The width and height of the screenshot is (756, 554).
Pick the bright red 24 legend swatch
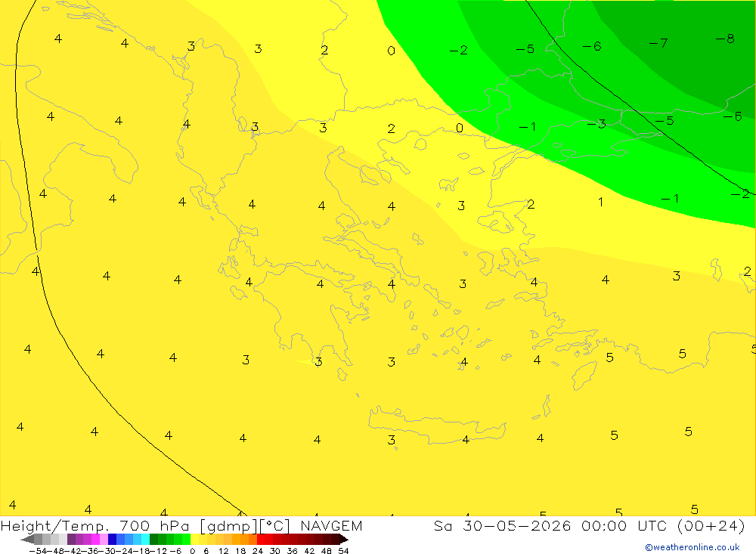[x=261, y=540]
